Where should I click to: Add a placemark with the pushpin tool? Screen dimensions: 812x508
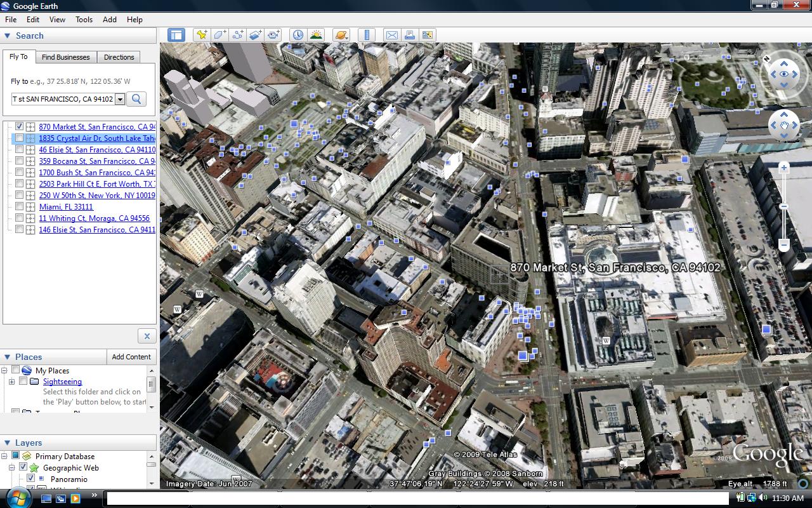(x=202, y=35)
